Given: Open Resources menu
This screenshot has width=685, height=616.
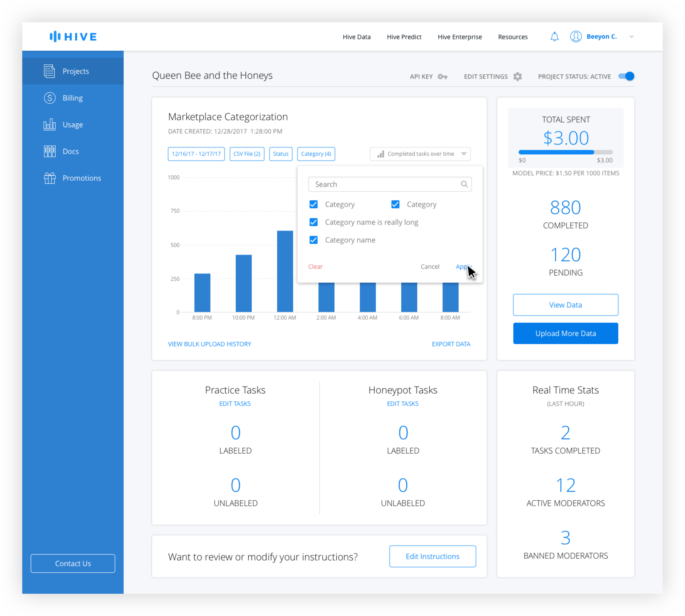Looking at the screenshot, I should [512, 36].
